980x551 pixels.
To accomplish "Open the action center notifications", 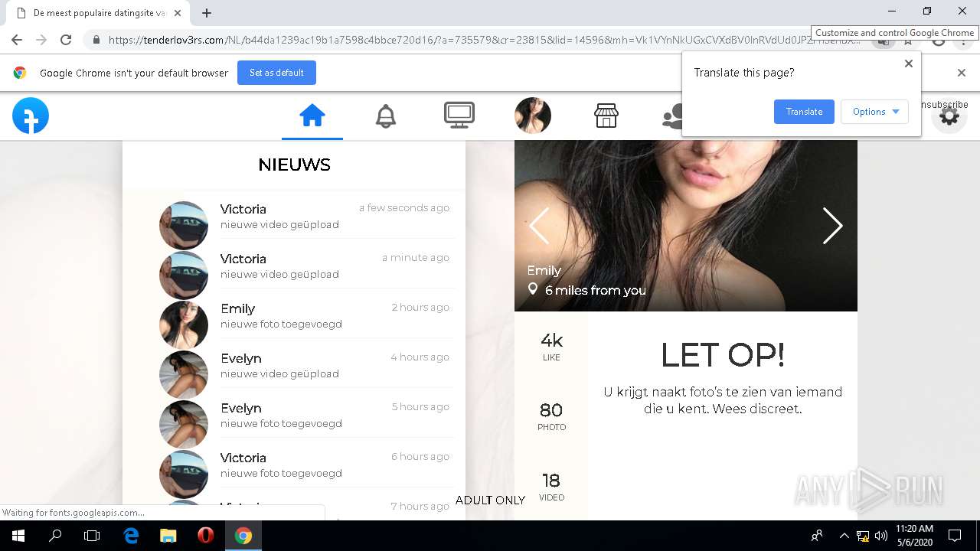I will pyautogui.click(x=955, y=536).
